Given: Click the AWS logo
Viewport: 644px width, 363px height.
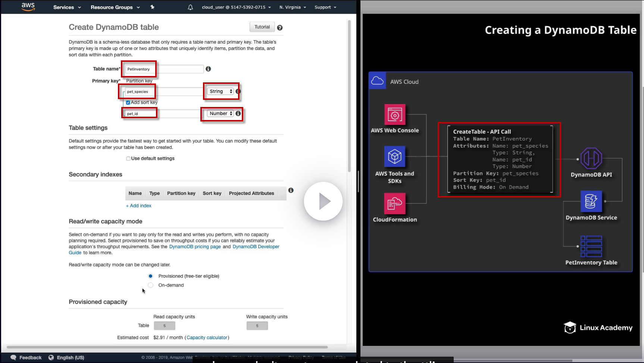Looking at the screenshot, I should point(28,7).
